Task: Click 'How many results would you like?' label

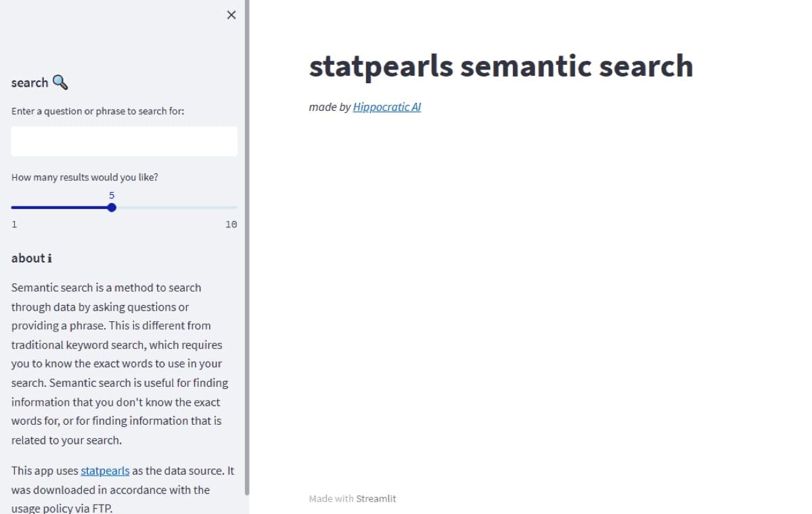Action: tap(85, 177)
